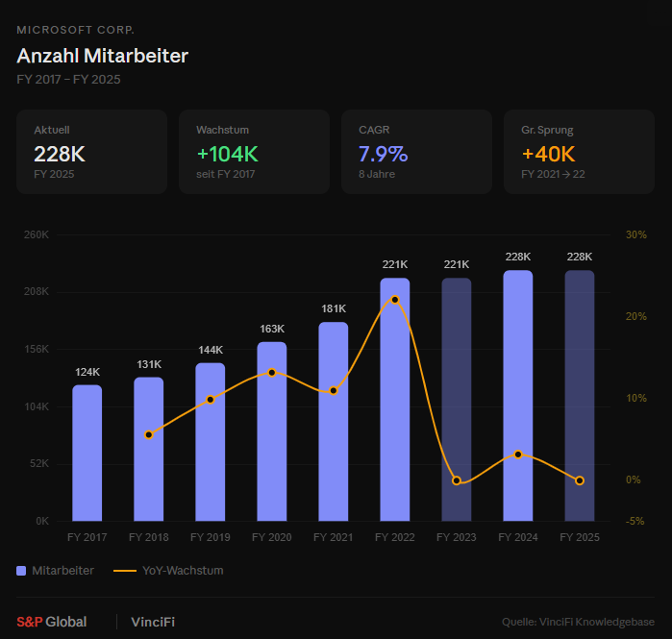Click the S&P Global logo
The width and height of the screenshot is (672, 639).
(x=51, y=622)
